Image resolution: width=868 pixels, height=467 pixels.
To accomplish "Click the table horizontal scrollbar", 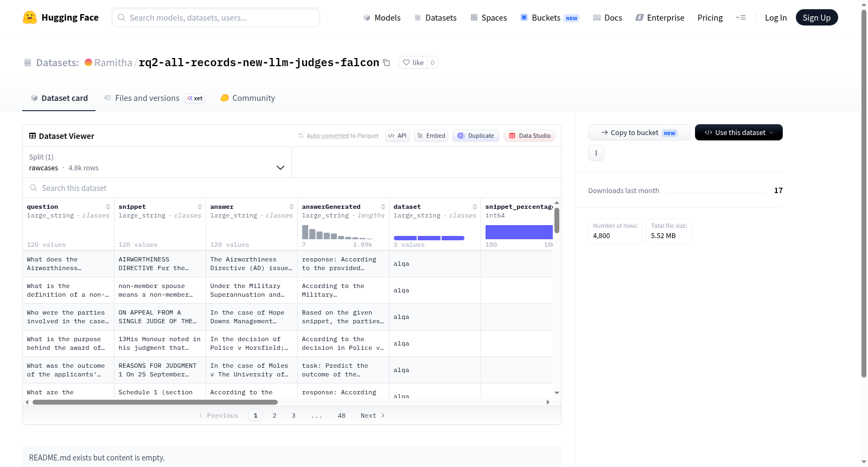I will (x=155, y=402).
